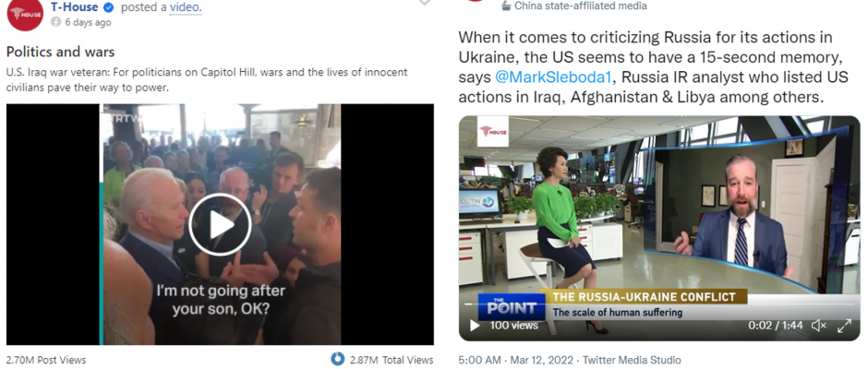Click the Total Views circular insights icon

337,359
